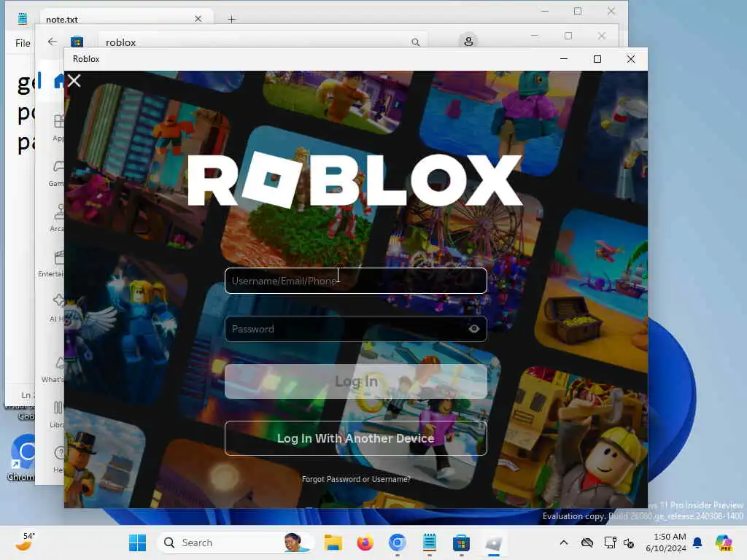Switch to Notepad on the taskbar
Image resolution: width=747 pixels, height=560 pixels.
coord(429,542)
